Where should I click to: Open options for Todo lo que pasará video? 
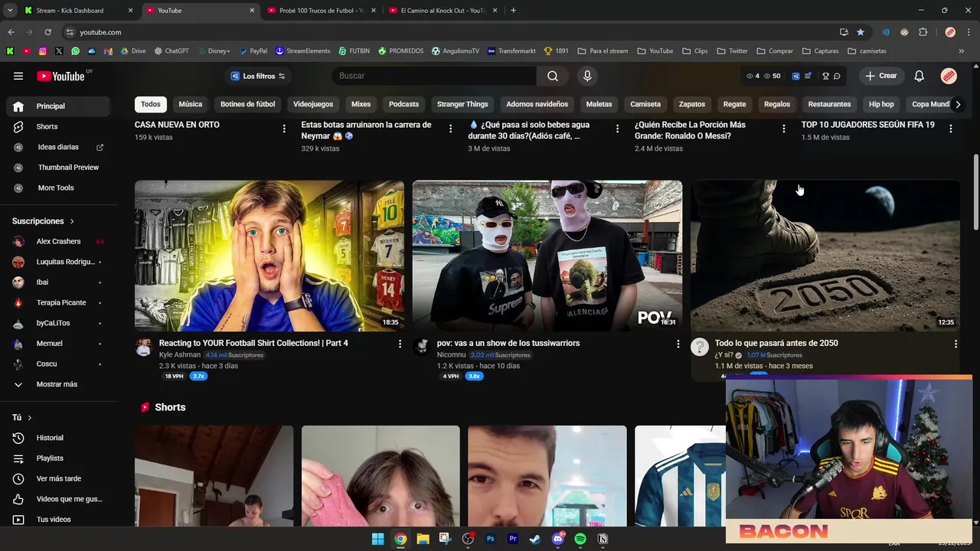(x=955, y=344)
